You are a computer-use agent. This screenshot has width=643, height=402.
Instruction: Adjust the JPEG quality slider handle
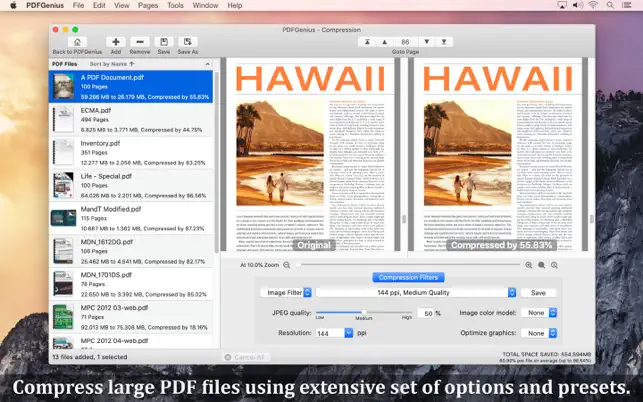(364, 313)
